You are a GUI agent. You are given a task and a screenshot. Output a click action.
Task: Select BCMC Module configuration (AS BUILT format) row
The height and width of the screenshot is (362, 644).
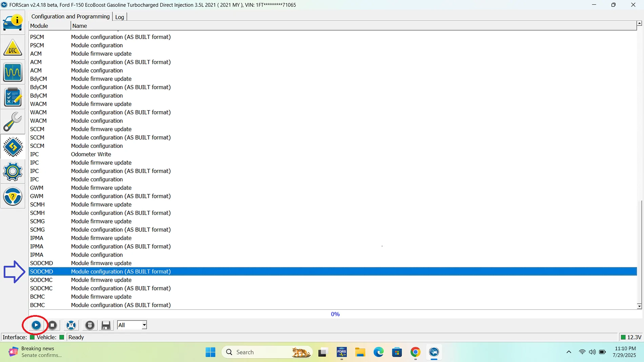coord(333,305)
